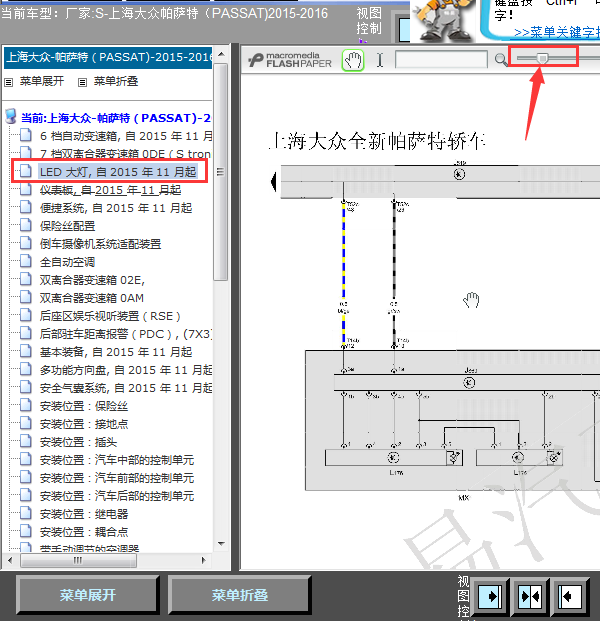Screen dimensions: 600x621
Task: Open 基本装备 entry
Action: (116, 352)
